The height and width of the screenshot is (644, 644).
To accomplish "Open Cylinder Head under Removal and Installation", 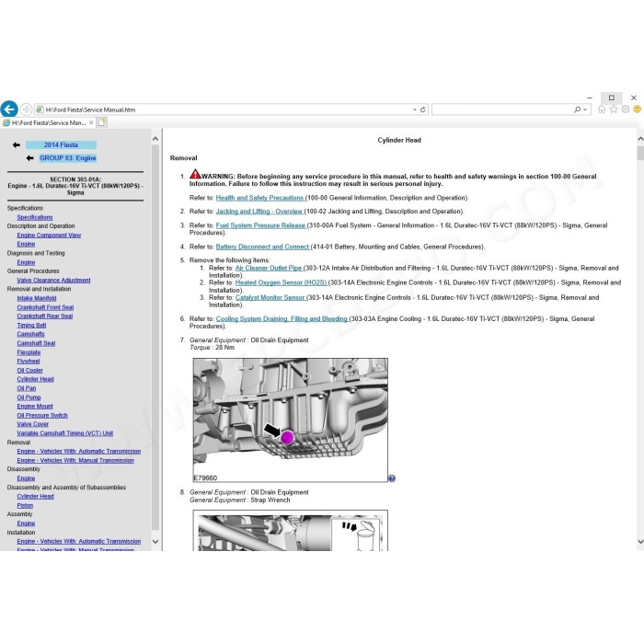I will (35, 379).
